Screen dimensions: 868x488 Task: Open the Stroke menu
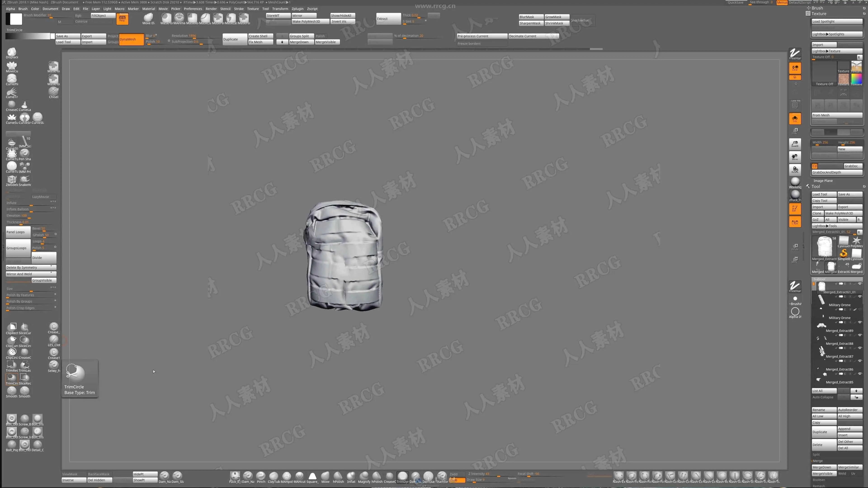click(238, 9)
